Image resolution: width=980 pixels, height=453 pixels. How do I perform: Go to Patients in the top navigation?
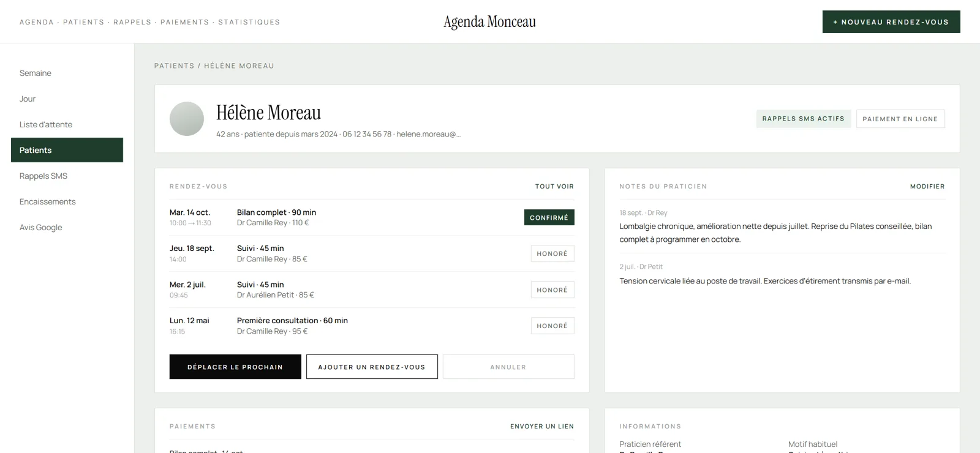84,22
